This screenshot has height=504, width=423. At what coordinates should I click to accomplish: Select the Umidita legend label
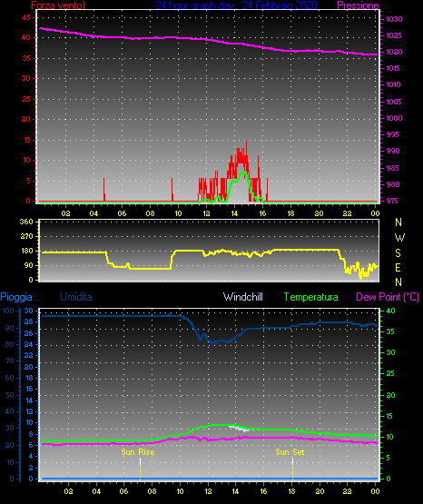(x=76, y=297)
